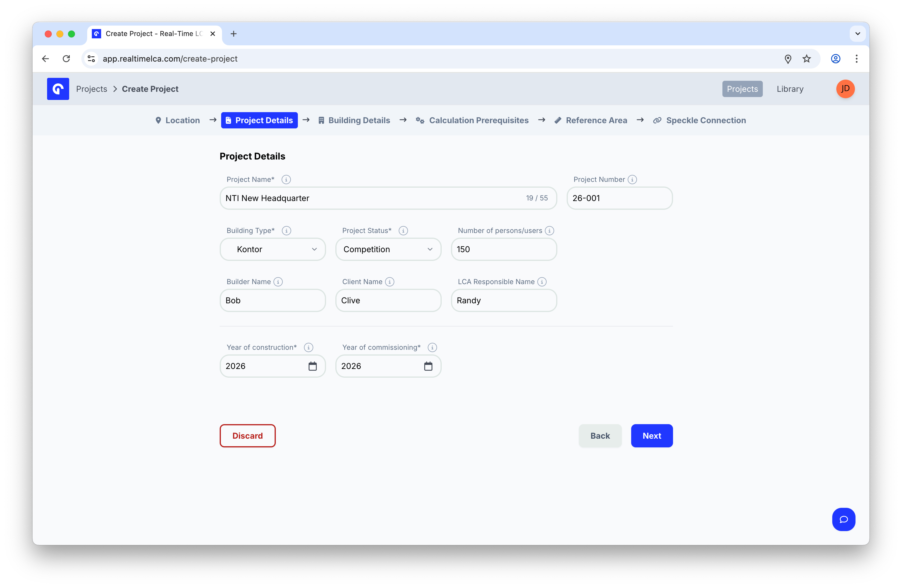
Task: Click the browser address bar URL
Action: [x=170, y=59]
